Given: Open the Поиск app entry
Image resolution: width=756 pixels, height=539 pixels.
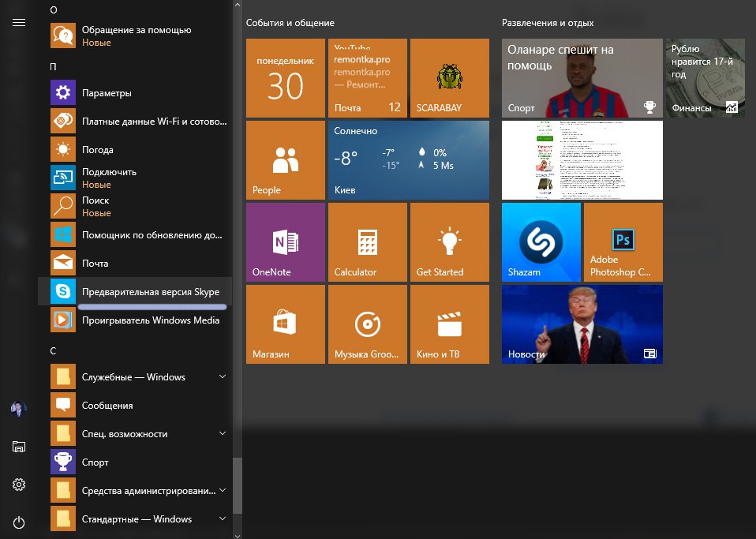Looking at the screenshot, I should click(135, 206).
